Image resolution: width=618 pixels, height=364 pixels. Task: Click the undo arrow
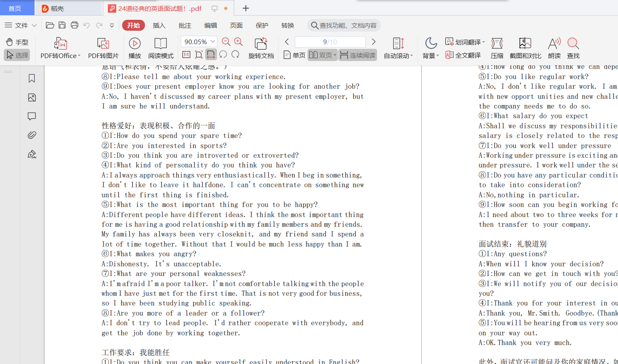87,25
